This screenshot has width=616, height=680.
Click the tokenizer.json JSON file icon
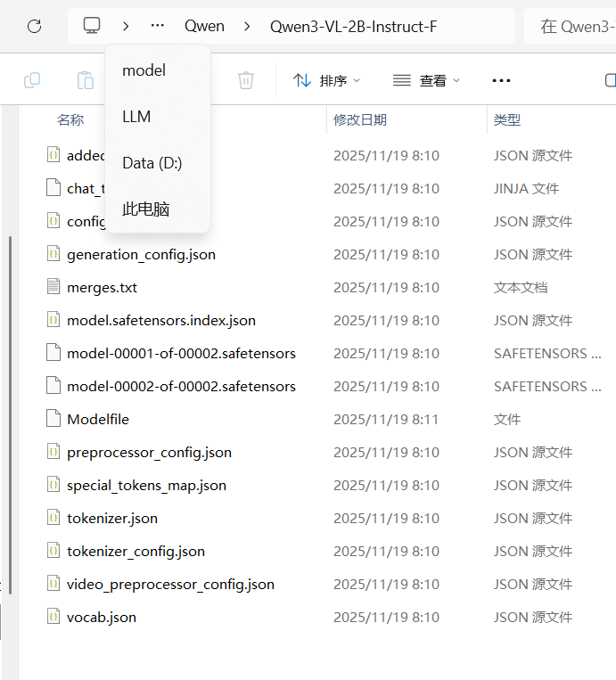point(53,517)
